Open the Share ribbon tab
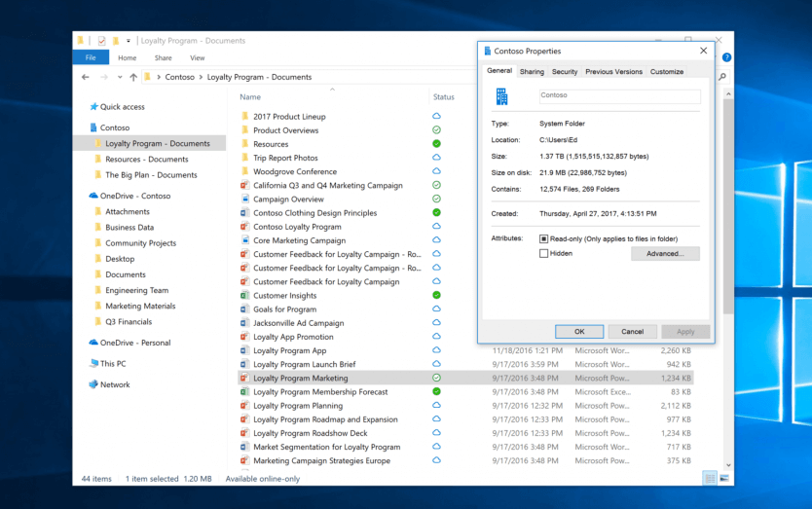 (x=164, y=58)
